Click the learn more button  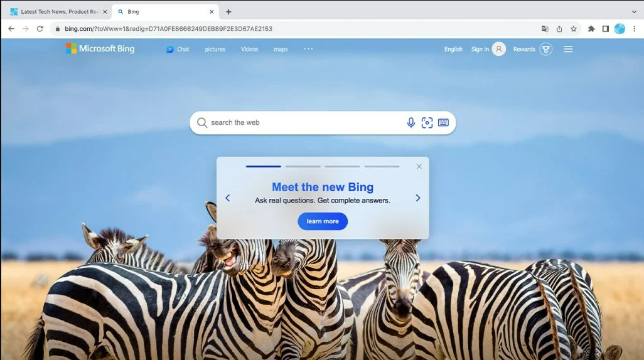pos(323,221)
